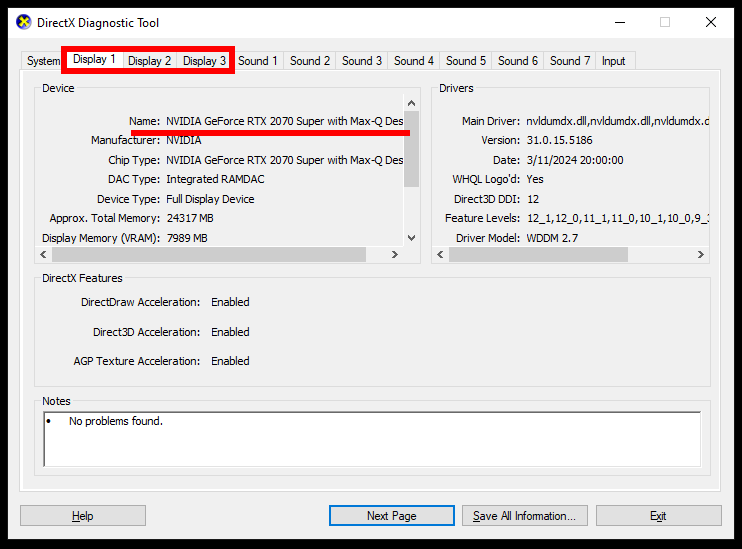Image resolution: width=742 pixels, height=549 pixels.
Task: Click Driver Model value WDDM 2.7
Action: pos(552,238)
